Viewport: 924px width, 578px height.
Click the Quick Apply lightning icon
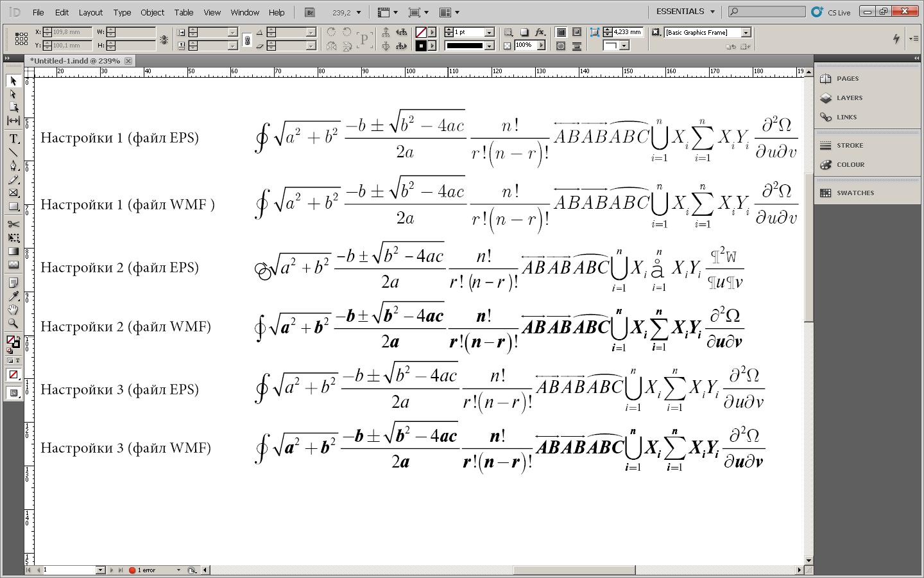point(896,39)
